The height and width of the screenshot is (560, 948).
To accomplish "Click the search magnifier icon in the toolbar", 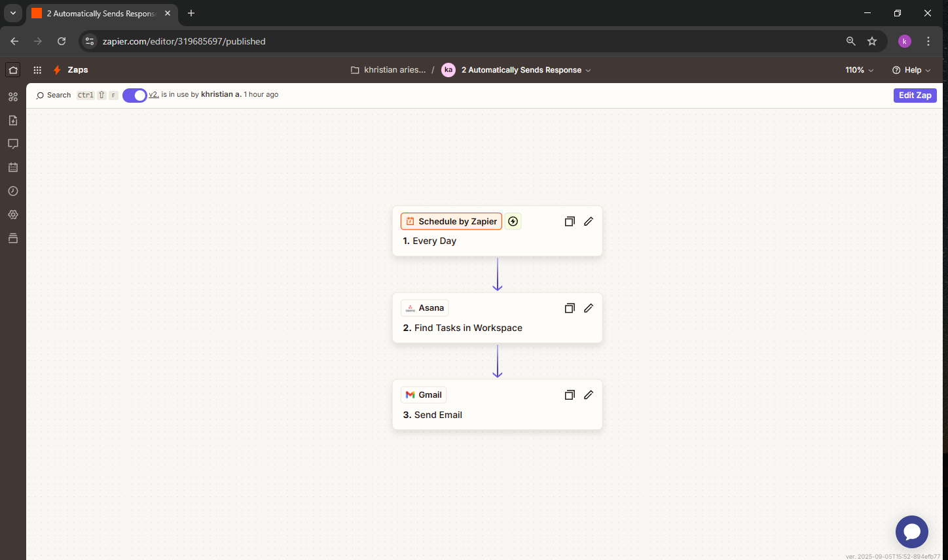I will (x=40, y=96).
